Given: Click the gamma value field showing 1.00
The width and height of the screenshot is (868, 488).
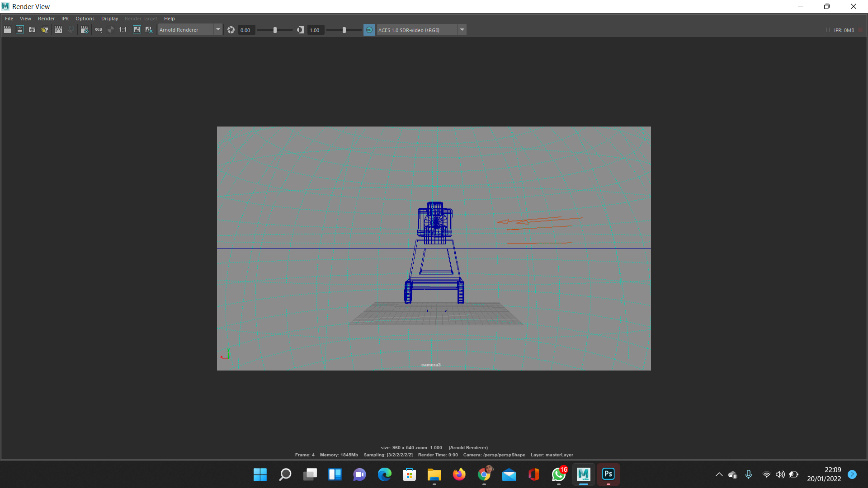Looking at the screenshot, I should coord(315,30).
